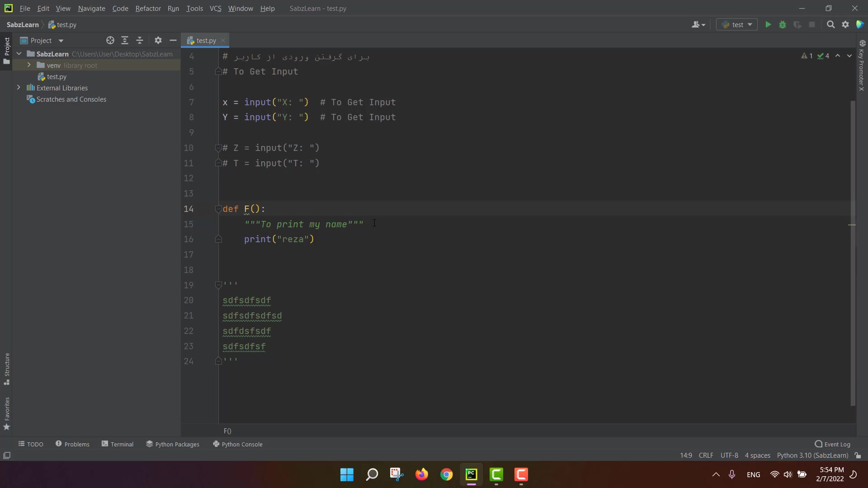
Task: Expand External Libraries tree node
Action: pyautogui.click(x=19, y=88)
